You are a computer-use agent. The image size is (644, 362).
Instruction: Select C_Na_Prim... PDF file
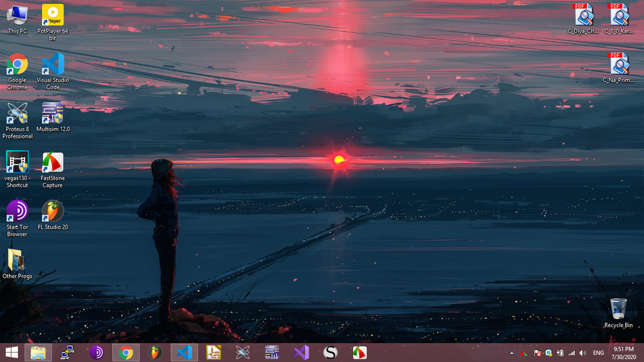coord(619,68)
